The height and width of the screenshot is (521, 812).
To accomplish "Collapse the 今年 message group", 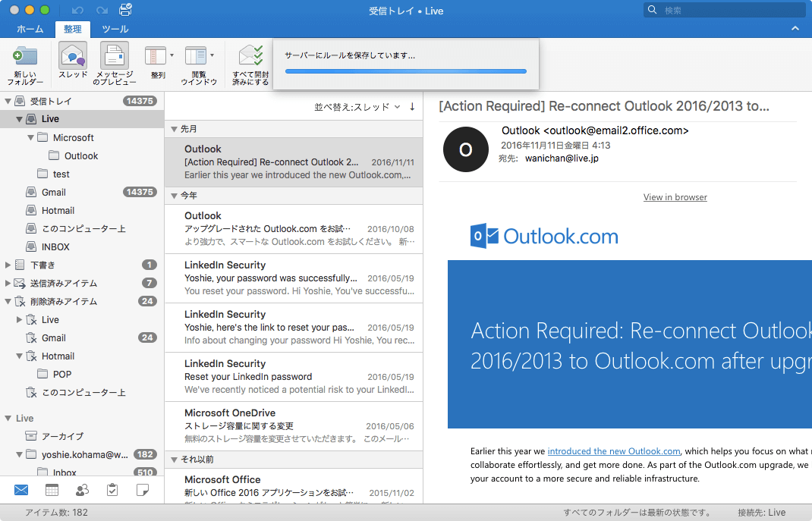I will [x=175, y=196].
